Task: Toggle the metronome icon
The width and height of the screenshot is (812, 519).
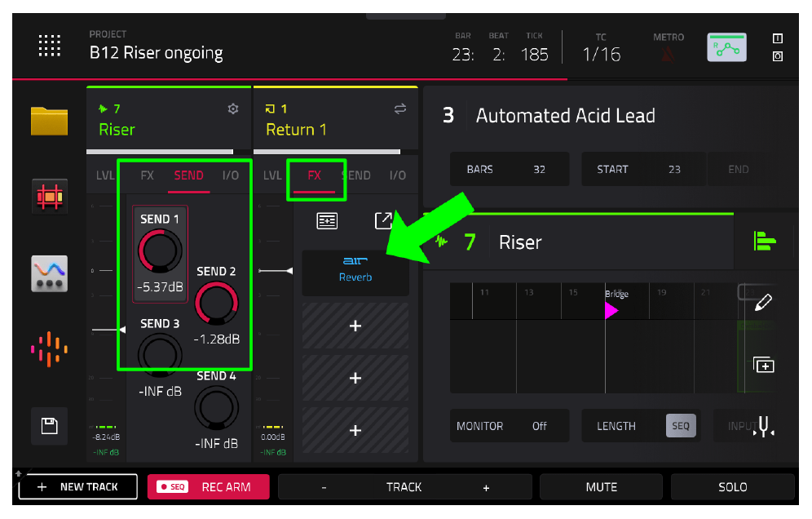Action: click(x=668, y=54)
